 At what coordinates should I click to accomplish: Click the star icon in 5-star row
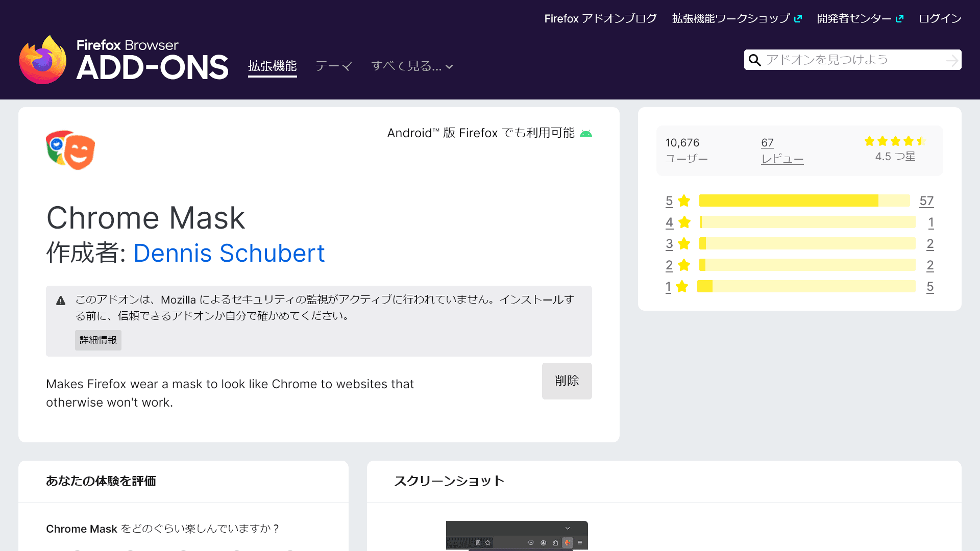(x=684, y=201)
